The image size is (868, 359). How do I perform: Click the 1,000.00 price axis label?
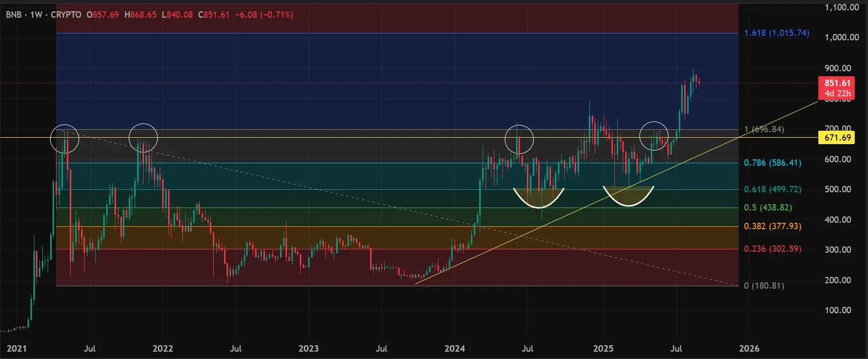point(841,37)
